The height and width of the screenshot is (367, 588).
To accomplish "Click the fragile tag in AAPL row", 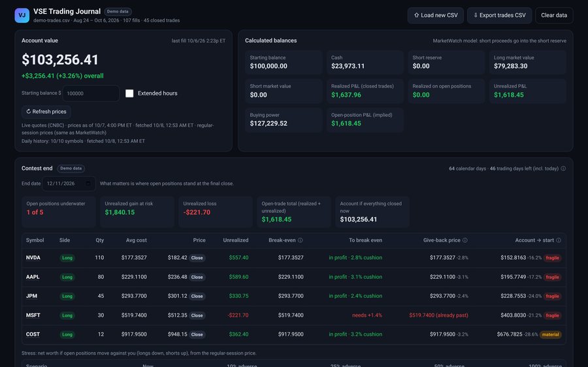I will (552, 277).
